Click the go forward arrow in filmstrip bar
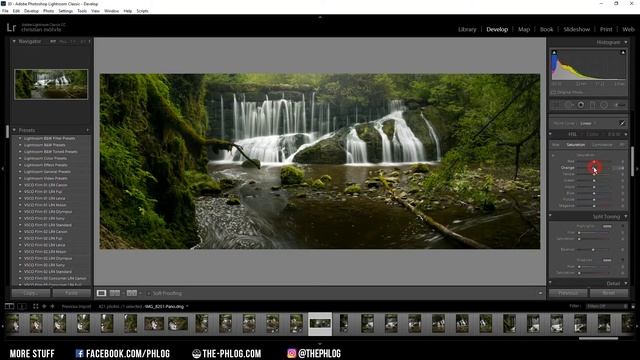Screen dimensions: 640x360 [x=52, y=306]
